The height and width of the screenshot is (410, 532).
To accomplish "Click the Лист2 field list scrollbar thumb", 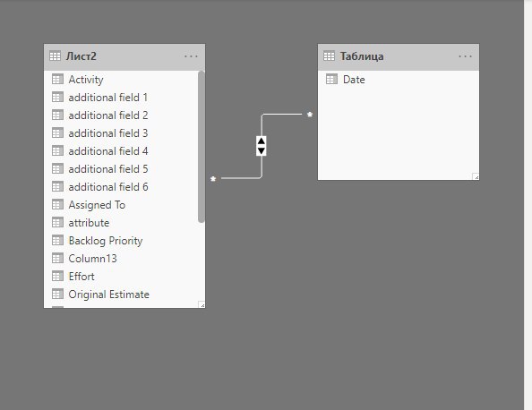I will click(202, 147).
